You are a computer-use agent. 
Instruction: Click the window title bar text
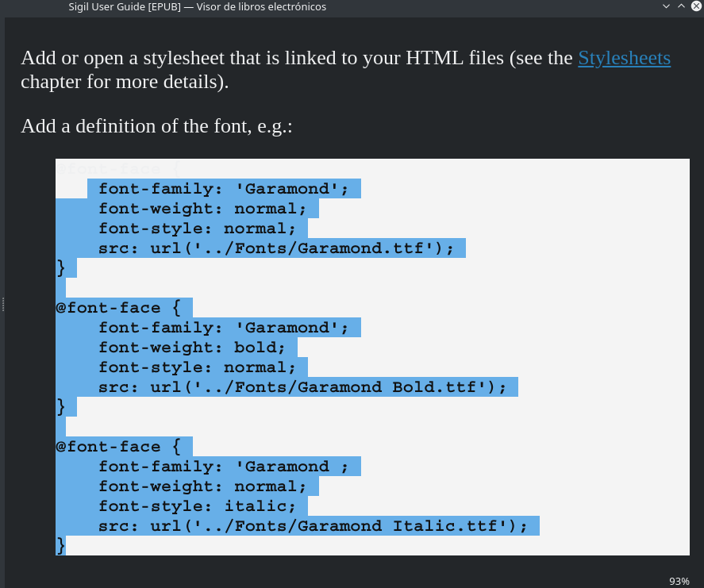coord(197,6)
